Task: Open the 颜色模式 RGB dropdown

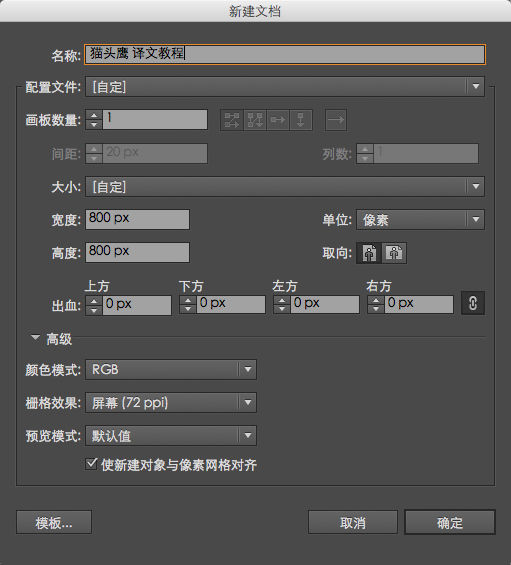Action: (x=171, y=369)
